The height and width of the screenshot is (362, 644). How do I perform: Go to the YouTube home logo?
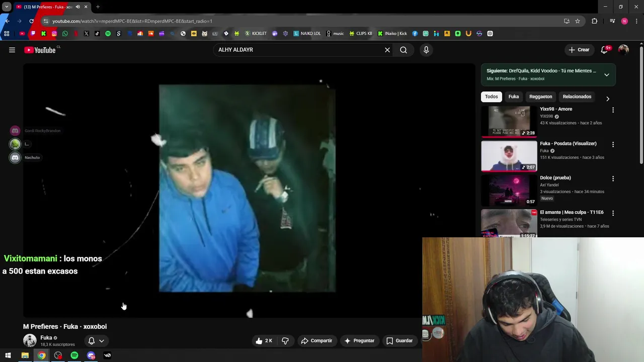click(40, 50)
